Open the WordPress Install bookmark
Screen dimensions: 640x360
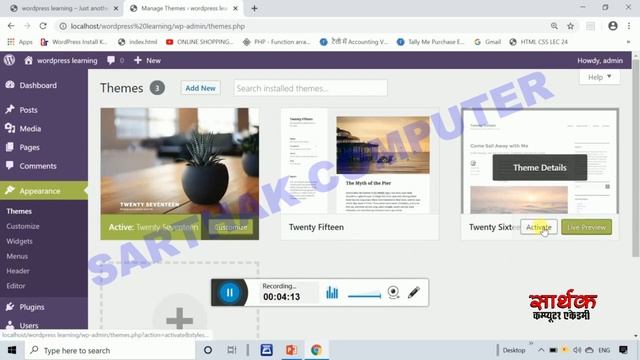tap(74, 42)
